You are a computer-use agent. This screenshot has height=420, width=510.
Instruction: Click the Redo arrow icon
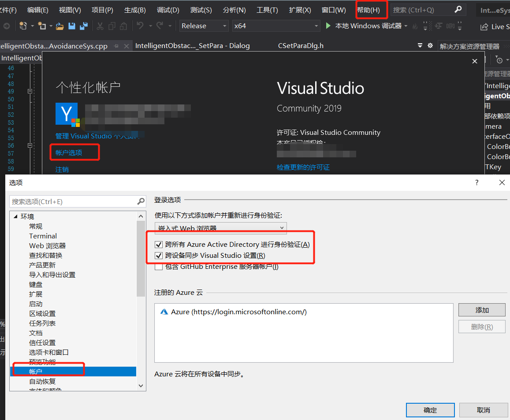point(159,26)
